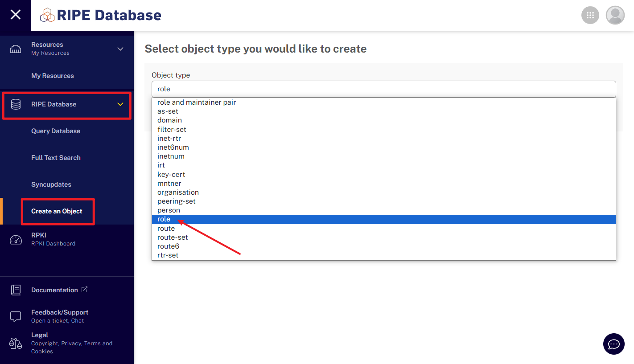Click the Legal scales icon
This screenshot has width=634, height=364.
16,343
